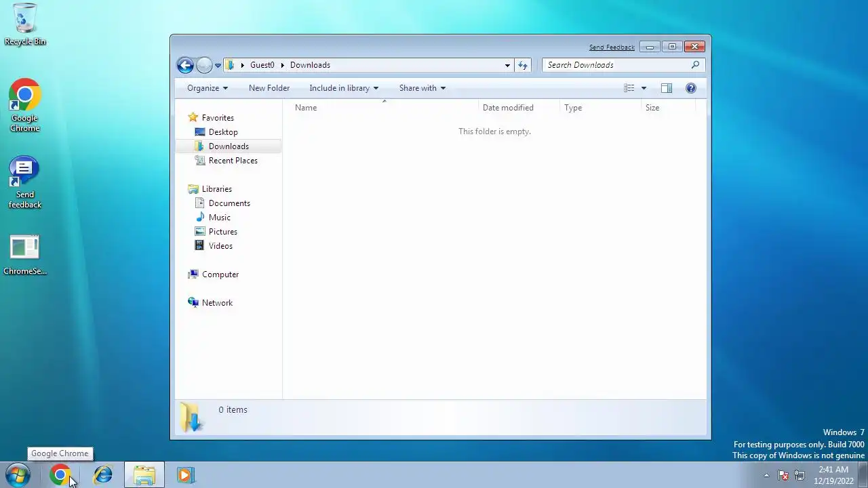This screenshot has height=488, width=868.
Task: Select the Recycle Bin desktop icon
Action: pyautogui.click(x=25, y=25)
